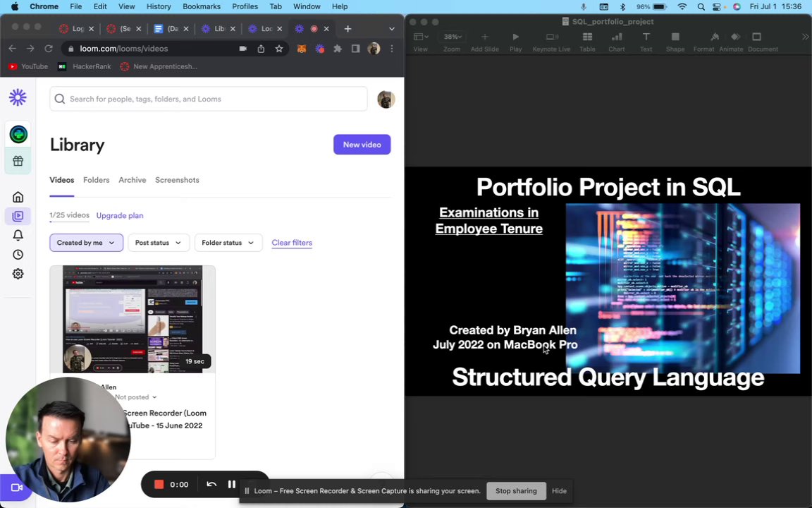Open the 19 sec video thumbnail
This screenshot has height=508, width=812.
click(133, 320)
